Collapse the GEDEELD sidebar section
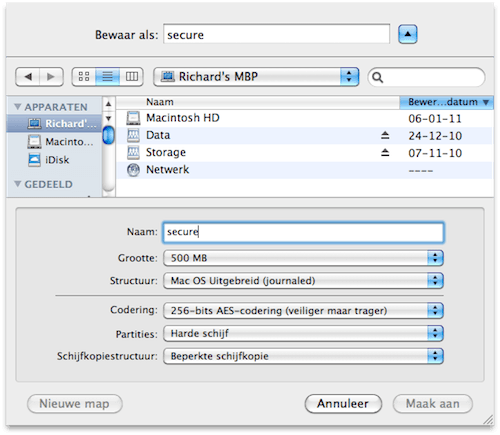500x435 pixels. 18,184
